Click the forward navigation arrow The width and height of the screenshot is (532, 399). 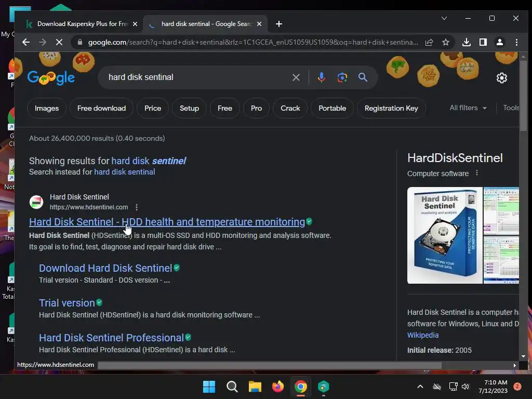(43, 42)
